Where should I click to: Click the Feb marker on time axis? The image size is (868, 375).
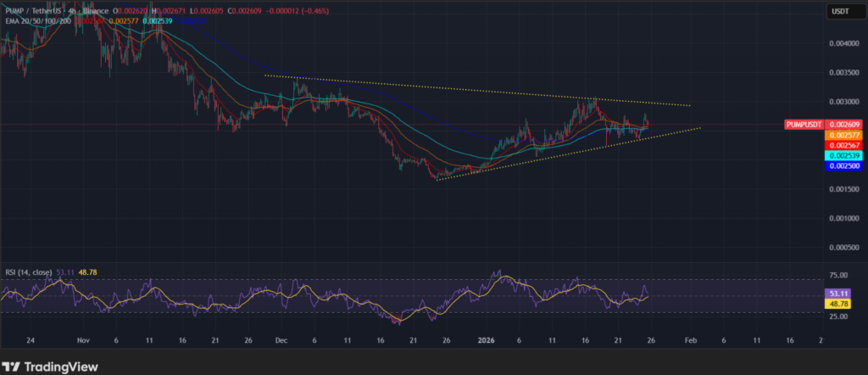[690, 339]
